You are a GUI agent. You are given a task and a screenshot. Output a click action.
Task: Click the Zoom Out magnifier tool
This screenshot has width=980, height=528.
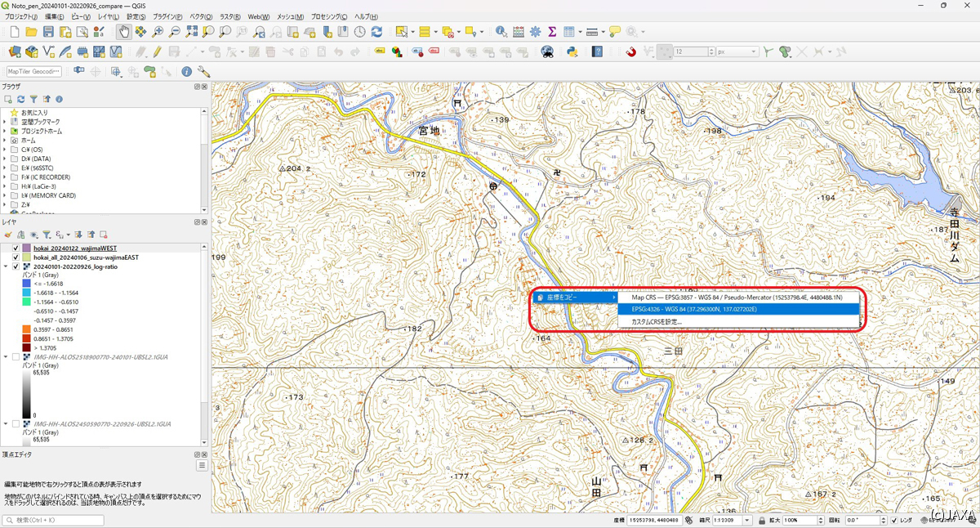175,32
